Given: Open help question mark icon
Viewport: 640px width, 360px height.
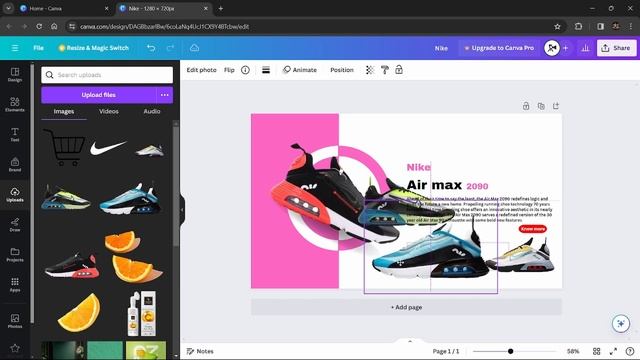Looking at the screenshot, I should (630, 351).
